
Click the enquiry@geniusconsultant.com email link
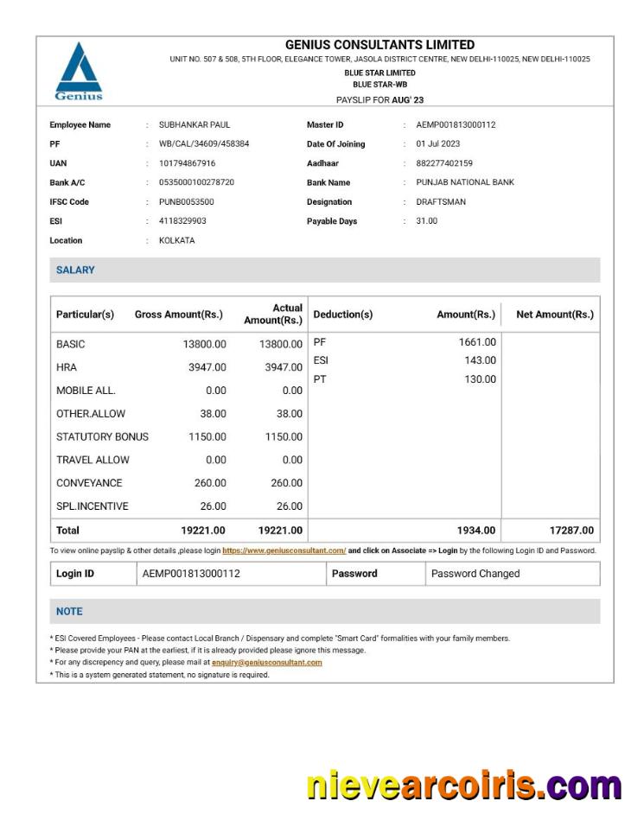point(266,663)
